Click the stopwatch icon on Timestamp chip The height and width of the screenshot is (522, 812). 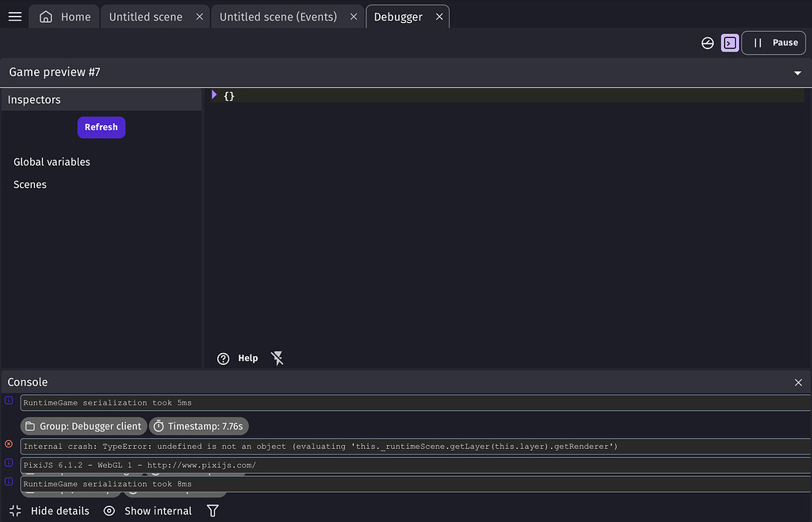click(158, 426)
